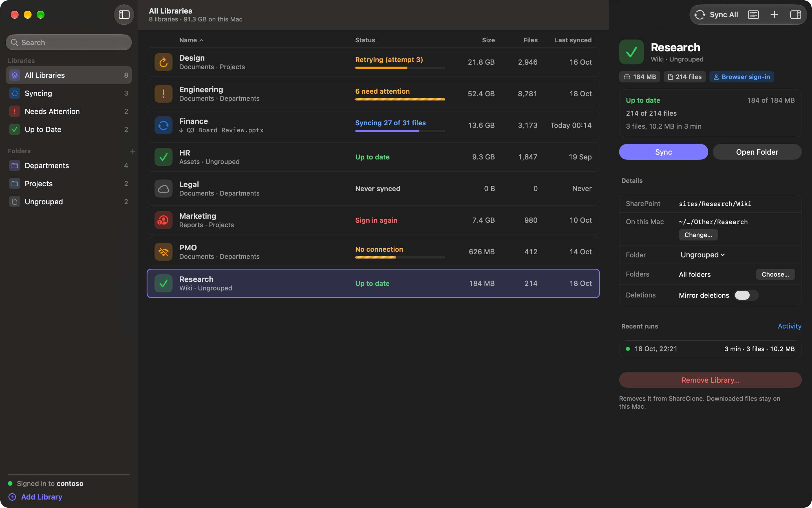
Task: Click the Change... location button
Action: click(698, 235)
